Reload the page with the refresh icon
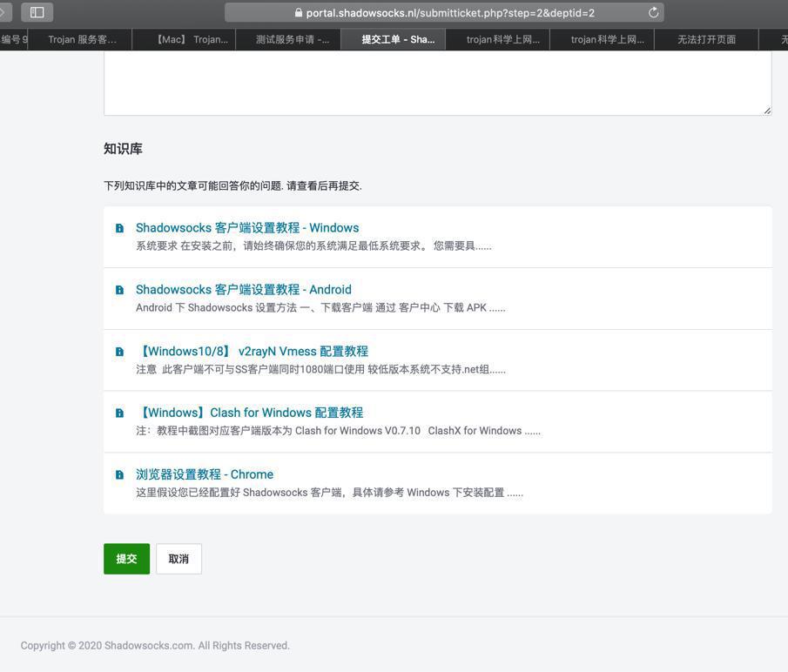Image resolution: width=788 pixels, height=672 pixels. tap(653, 12)
